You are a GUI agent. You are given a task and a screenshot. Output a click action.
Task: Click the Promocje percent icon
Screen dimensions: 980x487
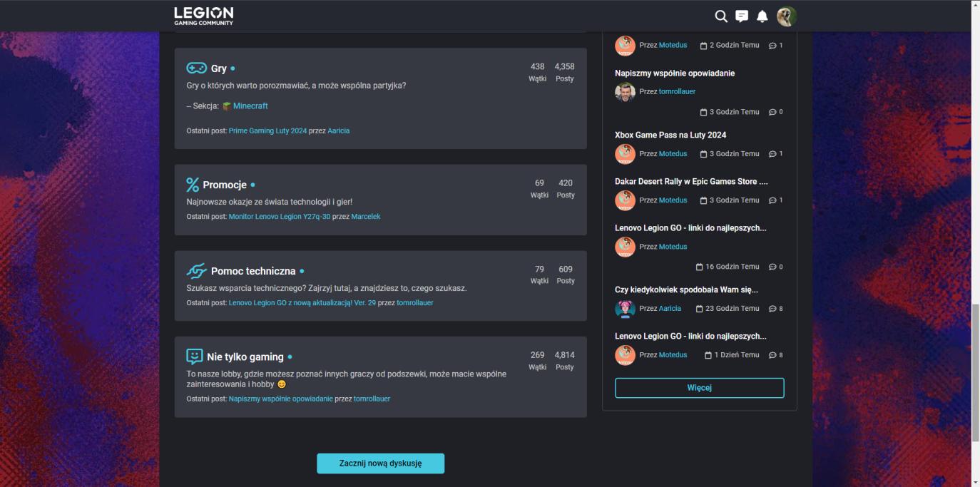[x=193, y=185]
